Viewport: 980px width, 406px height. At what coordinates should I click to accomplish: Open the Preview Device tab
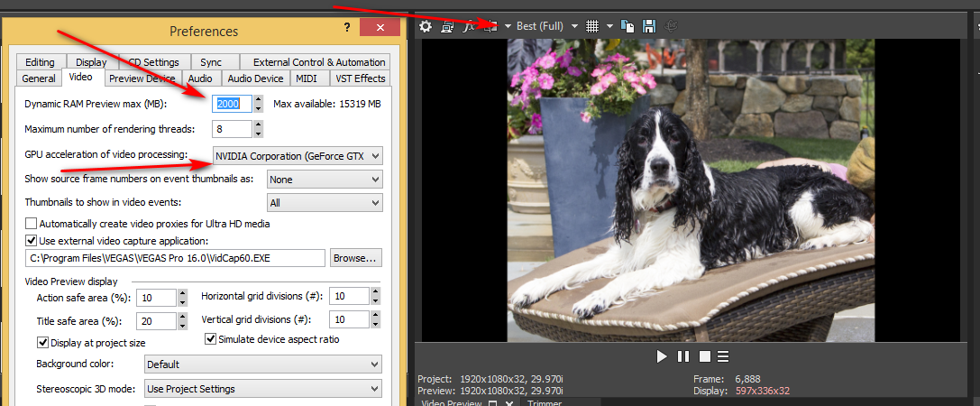[x=142, y=78]
